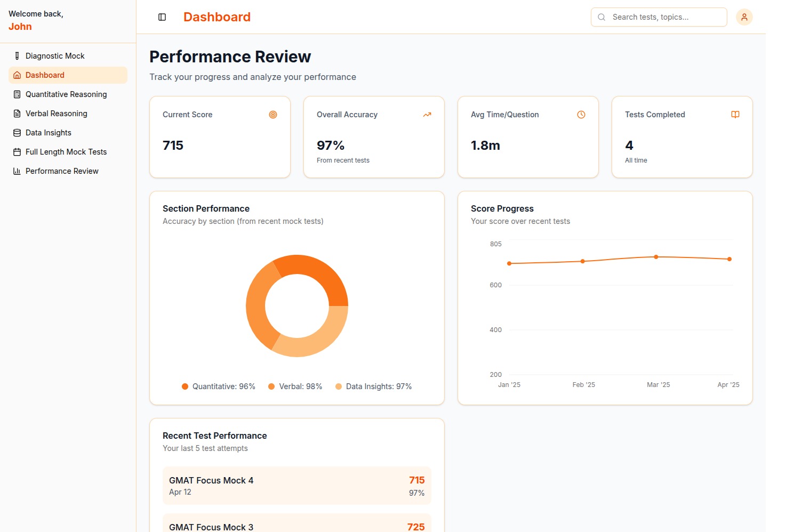
Task: Open Performance Review via the bar chart icon
Action: [x=17, y=171]
